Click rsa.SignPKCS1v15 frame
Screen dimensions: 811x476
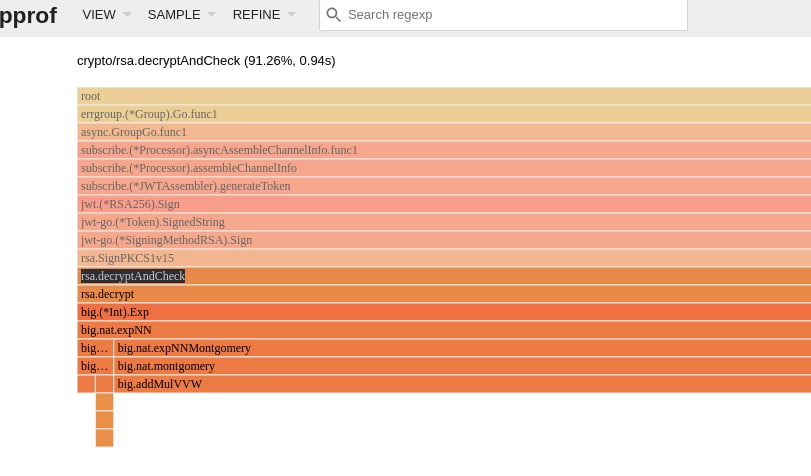pyautogui.click(x=444, y=258)
